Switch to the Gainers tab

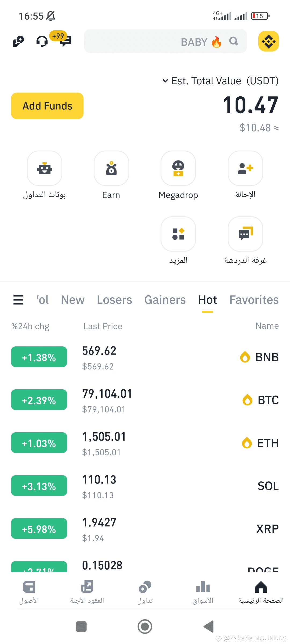pyautogui.click(x=165, y=300)
